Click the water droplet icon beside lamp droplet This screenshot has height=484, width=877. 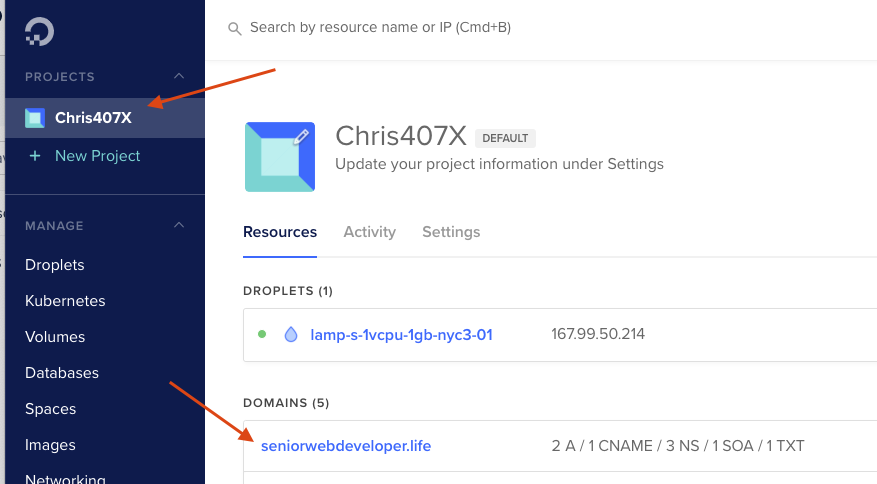(291, 335)
